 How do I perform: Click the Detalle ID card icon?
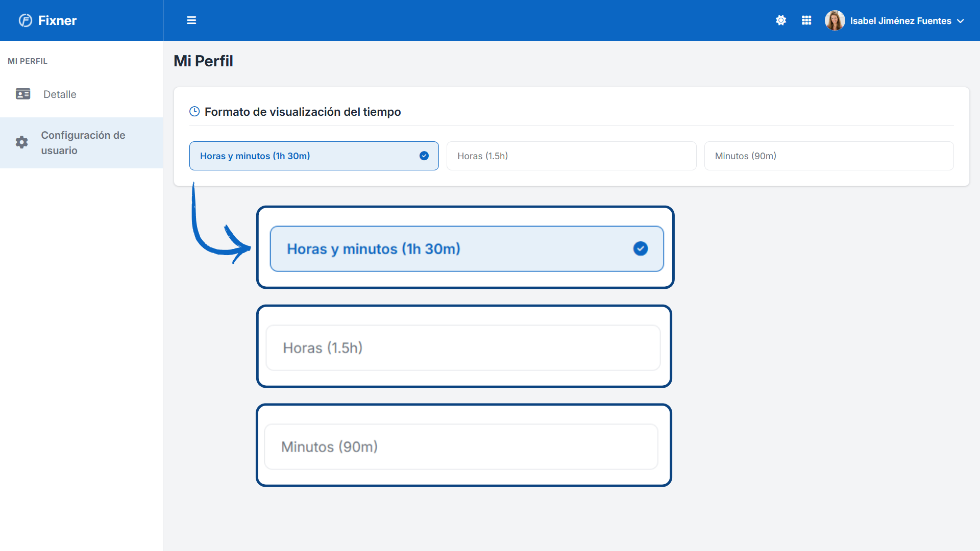[23, 94]
